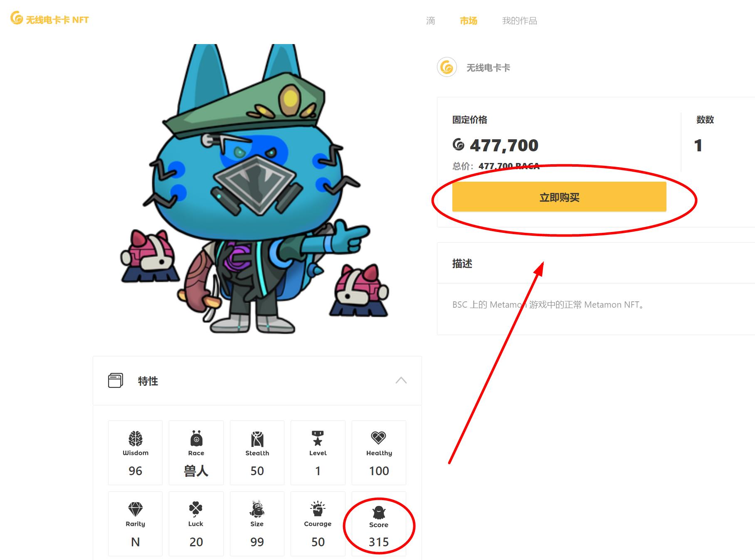This screenshot has width=755, height=560.
Task: Click the Size character icon
Action: (257, 508)
